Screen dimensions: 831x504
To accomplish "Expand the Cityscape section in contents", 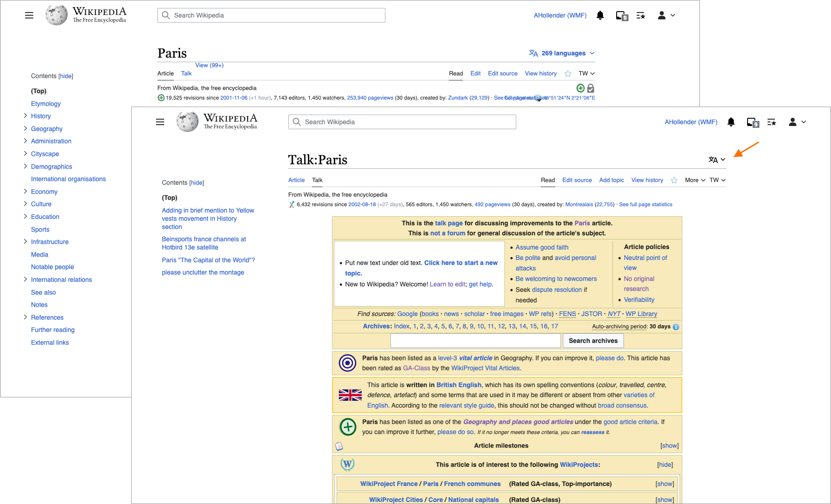I will [25, 154].
